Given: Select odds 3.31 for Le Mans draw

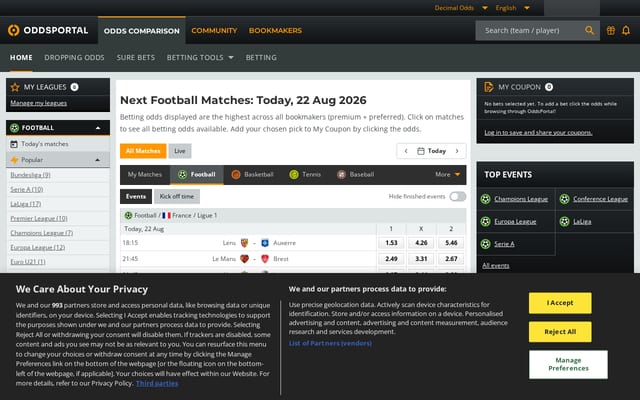Looking at the screenshot, I should point(421,259).
